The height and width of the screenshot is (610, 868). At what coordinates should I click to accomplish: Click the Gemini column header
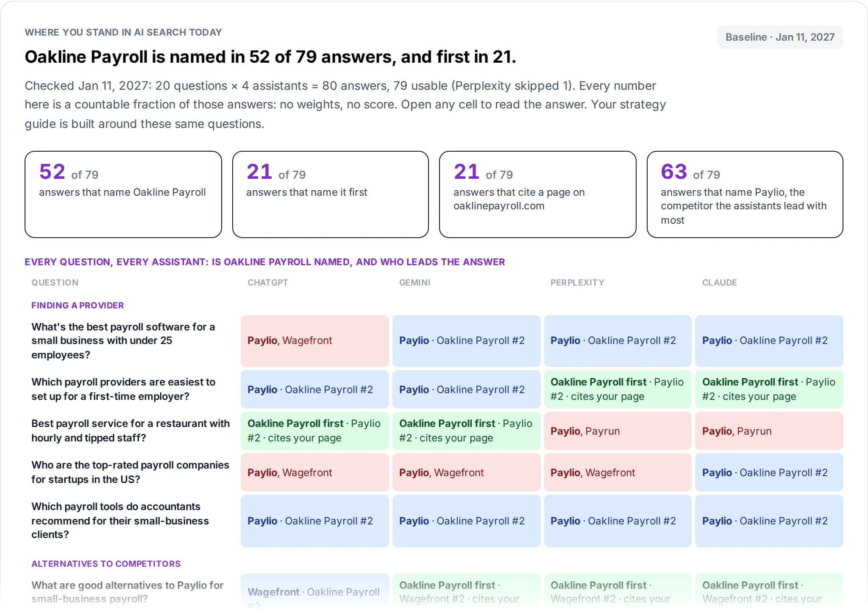(415, 283)
